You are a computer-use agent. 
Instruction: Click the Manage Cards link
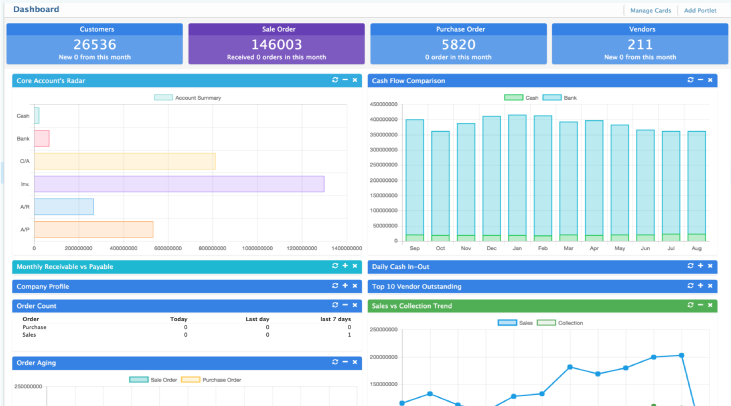click(649, 10)
